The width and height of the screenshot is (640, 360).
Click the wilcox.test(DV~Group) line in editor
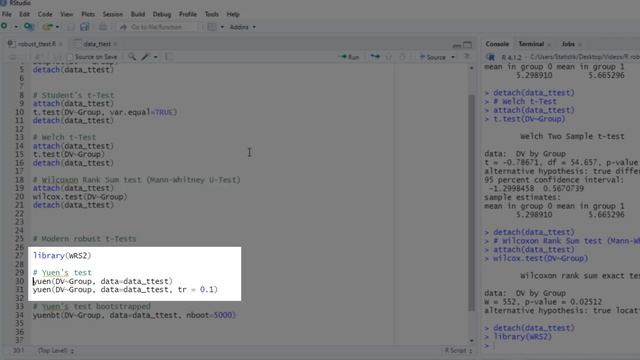[80, 197]
